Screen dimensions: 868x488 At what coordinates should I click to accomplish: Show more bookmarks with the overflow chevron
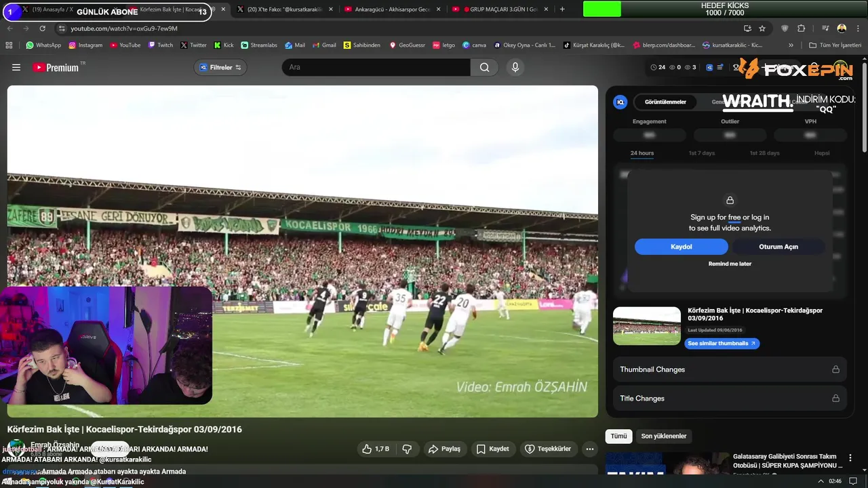point(791,45)
